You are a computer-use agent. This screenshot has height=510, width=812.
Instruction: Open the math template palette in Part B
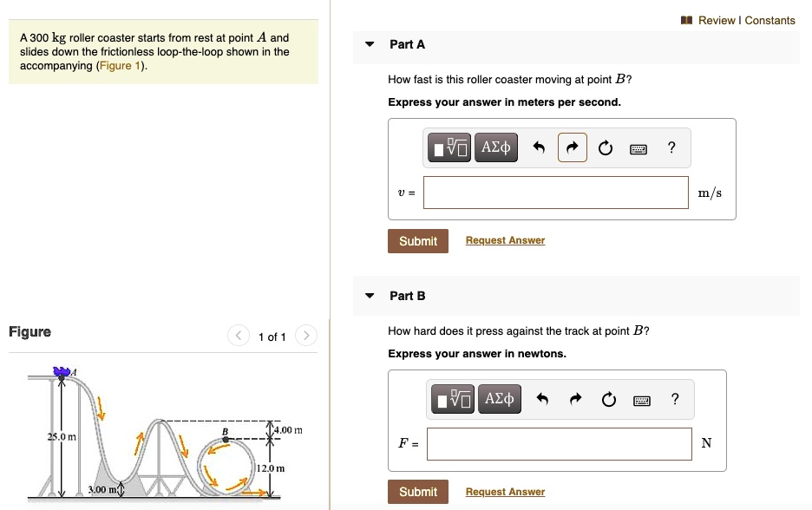(451, 399)
